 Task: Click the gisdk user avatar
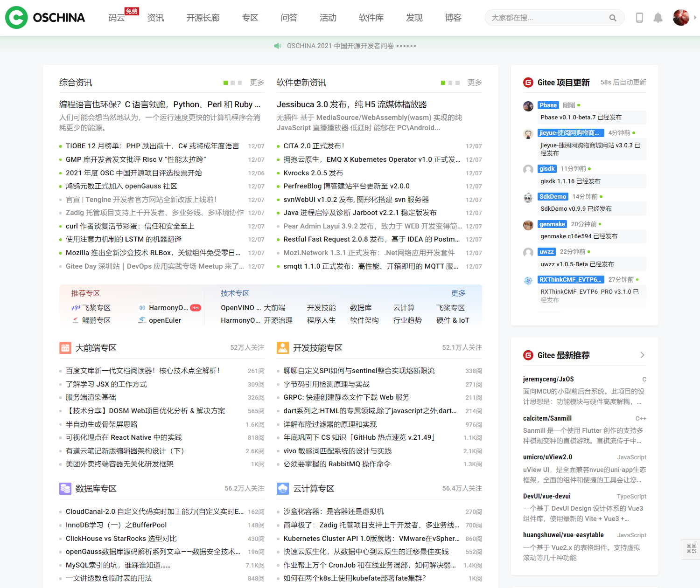(528, 169)
